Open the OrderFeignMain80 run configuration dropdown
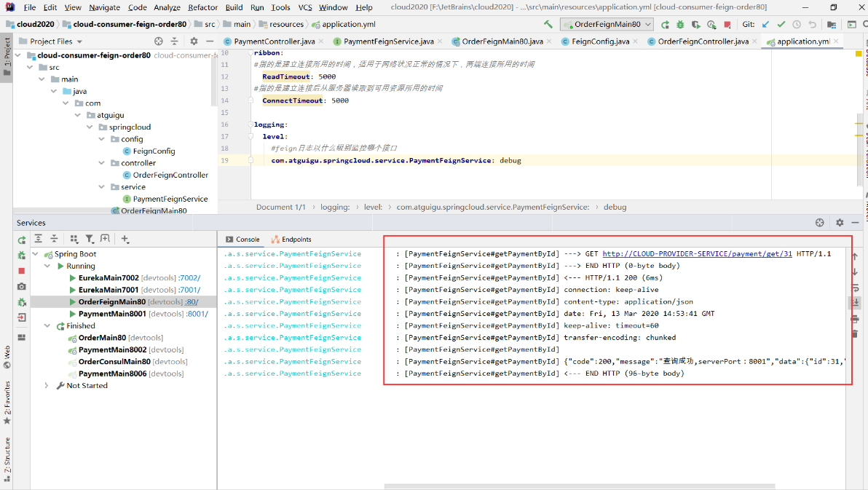The image size is (868, 490). pos(606,24)
